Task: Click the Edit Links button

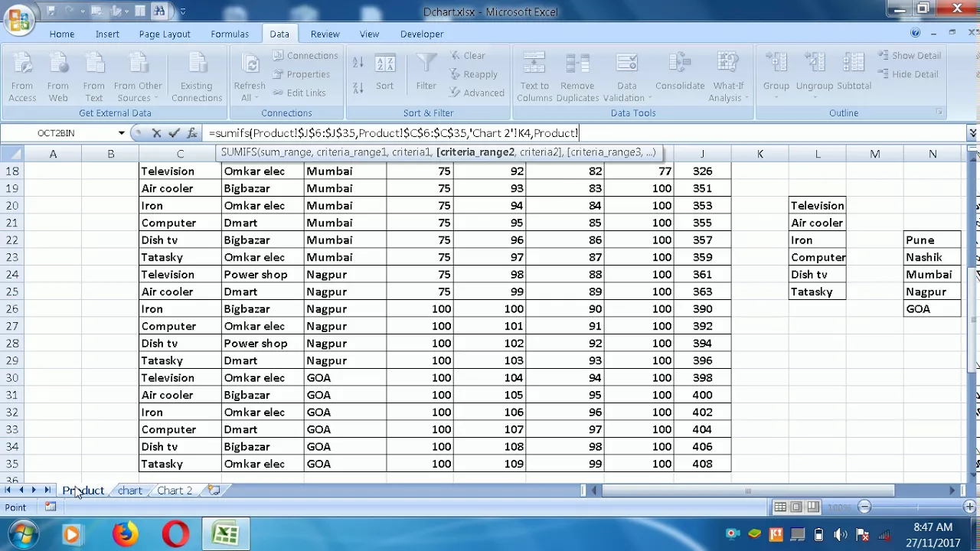Action: pyautogui.click(x=299, y=93)
